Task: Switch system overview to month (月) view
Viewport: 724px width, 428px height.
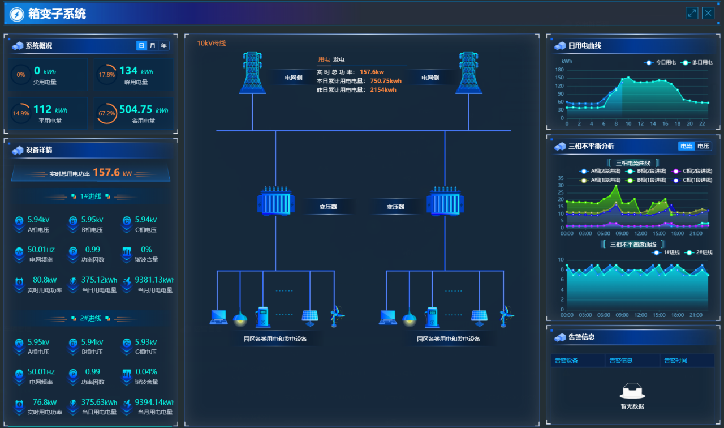Action: (152, 46)
